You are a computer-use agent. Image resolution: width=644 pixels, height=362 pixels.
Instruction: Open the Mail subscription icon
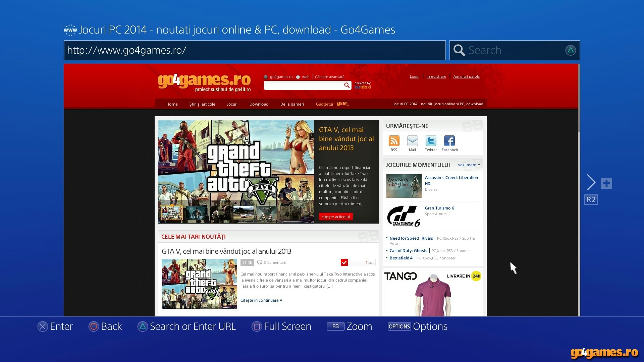pos(412,141)
